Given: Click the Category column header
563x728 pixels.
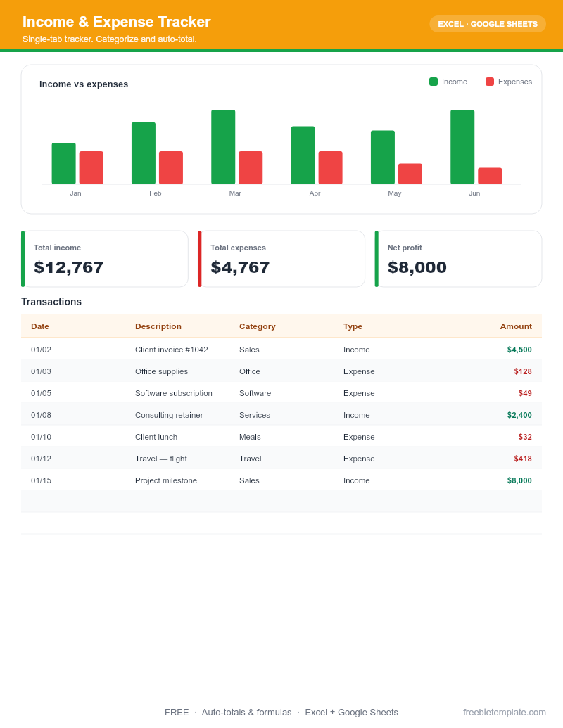Looking at the screenshot, I should pos(258,326).
